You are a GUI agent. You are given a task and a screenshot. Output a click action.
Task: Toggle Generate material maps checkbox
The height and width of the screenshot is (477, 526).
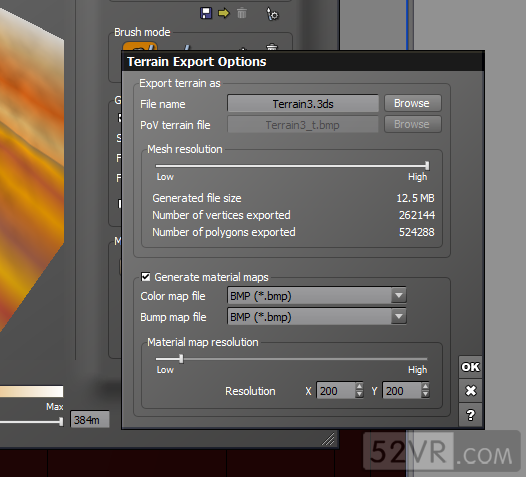[146, 277]
